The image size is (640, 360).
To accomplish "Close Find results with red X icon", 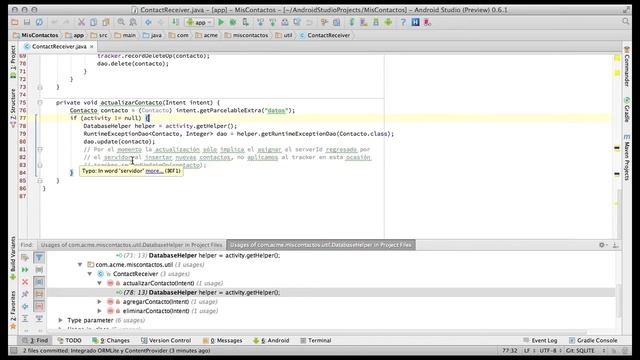I will point(25,282).
